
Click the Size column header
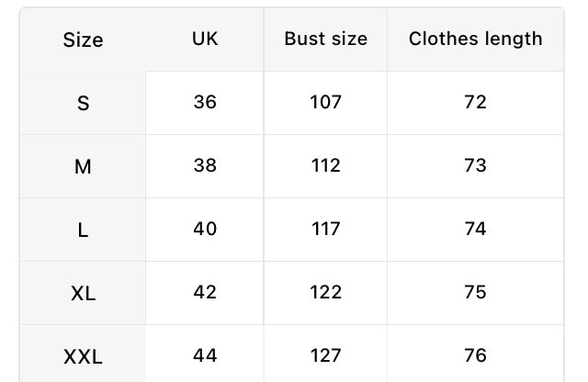point(83,40)
